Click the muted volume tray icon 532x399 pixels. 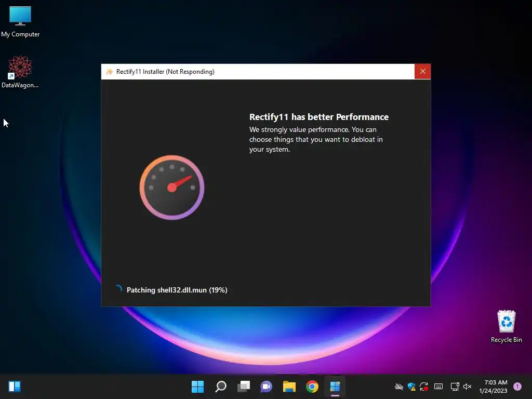pyautogui.click(x=467, y=387)
